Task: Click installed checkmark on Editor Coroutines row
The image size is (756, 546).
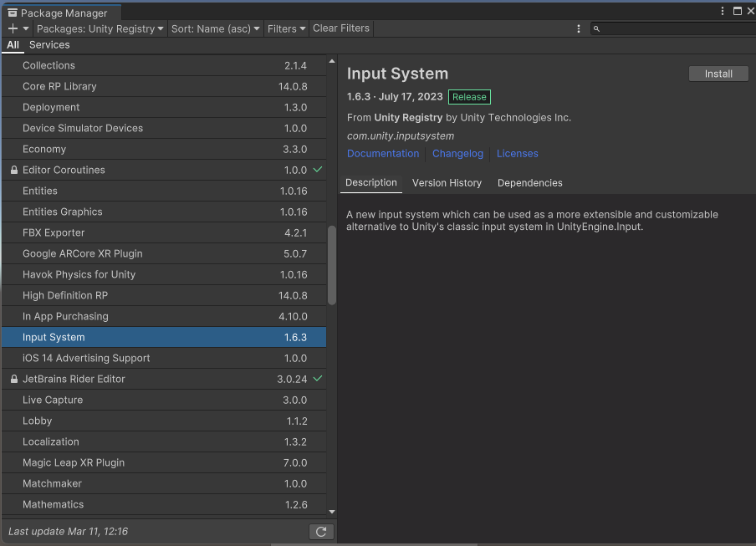Action: tap(318, 170)
